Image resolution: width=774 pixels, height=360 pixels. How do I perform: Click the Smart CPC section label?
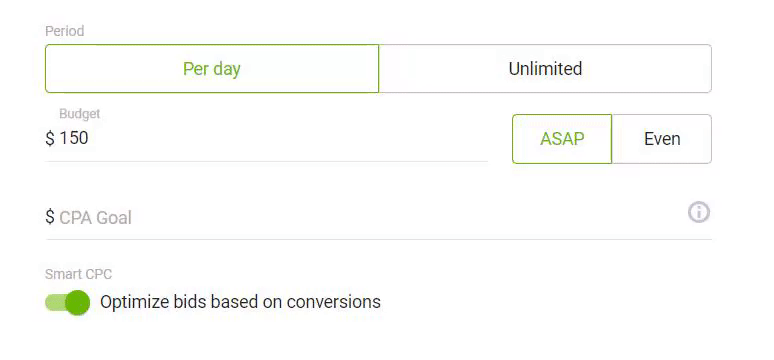click(x=78, y=274)
